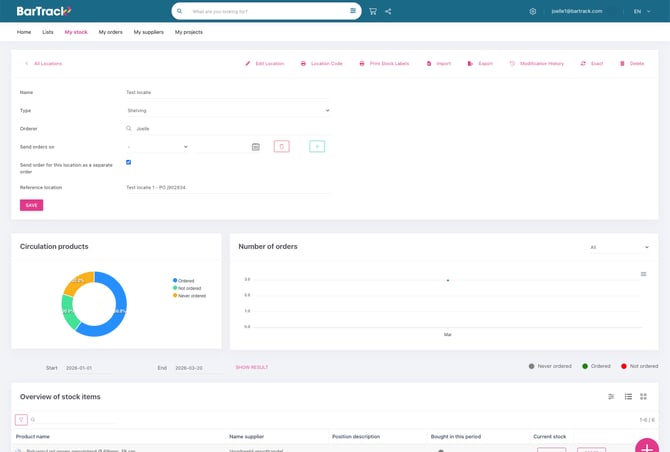Open settings gear in top bar
Image resolution: width=670 pixels, height=452 pixels.
(x=533, y=11)
